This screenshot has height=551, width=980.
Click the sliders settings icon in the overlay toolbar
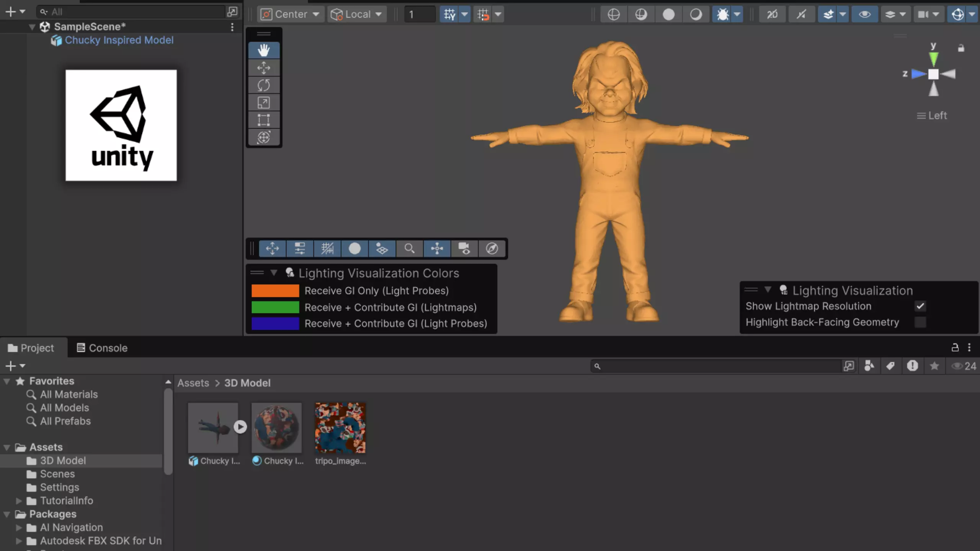pyautogui.click(x=300, y=248)
